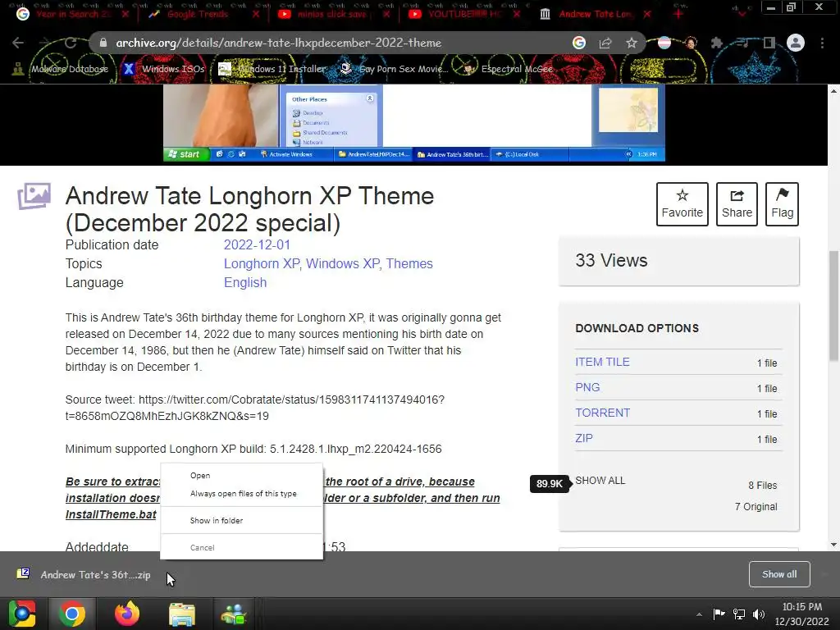Click the Google icon in address bar
The width and height of the screenshot is (840, 630).
pyautogui.click(x=578, y=43)
